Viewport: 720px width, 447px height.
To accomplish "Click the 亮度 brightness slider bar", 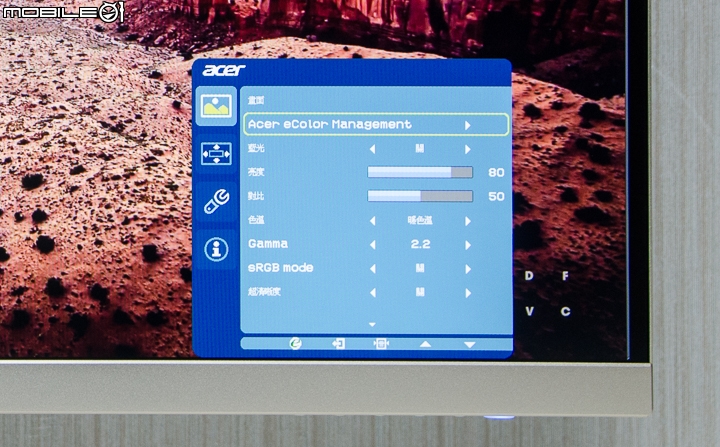I will pos(420,172).
